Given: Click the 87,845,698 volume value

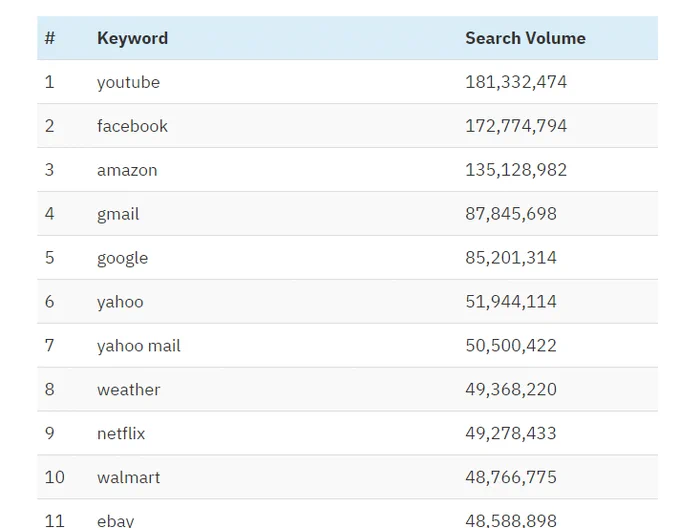Looking at the screenshot, I should tap(511, 214).
